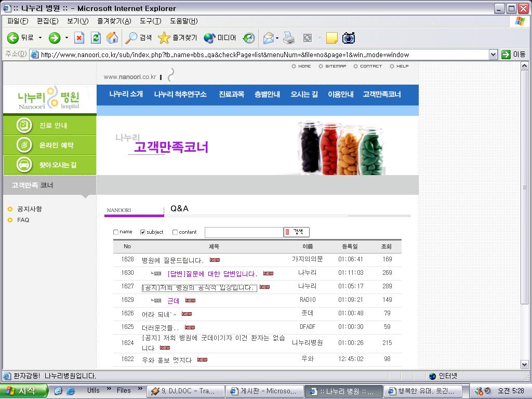
Task: Check the content search option
Action: [175, 232]
